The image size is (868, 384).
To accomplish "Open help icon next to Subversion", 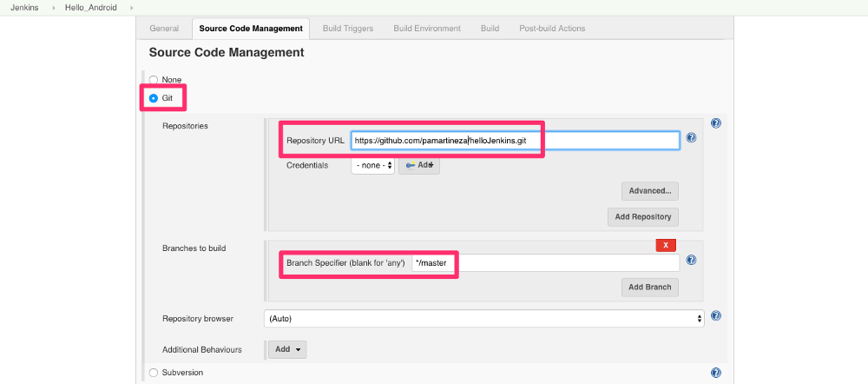I will pyautogui.click(x=715, y=373).
